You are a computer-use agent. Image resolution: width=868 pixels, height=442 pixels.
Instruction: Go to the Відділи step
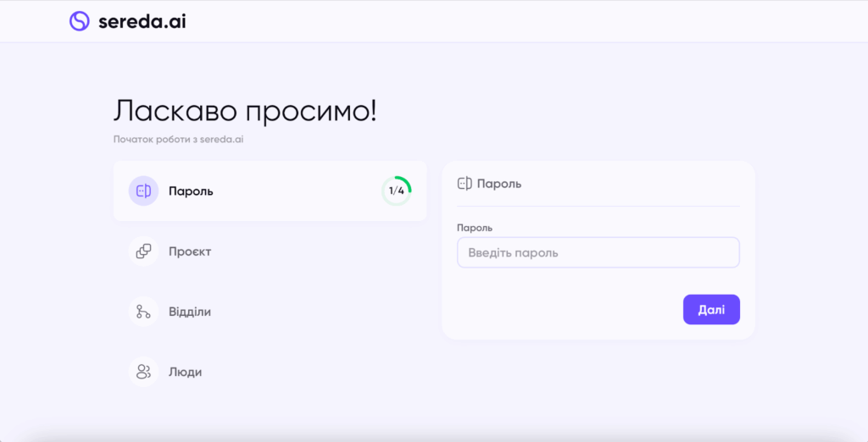pos(190,312)
